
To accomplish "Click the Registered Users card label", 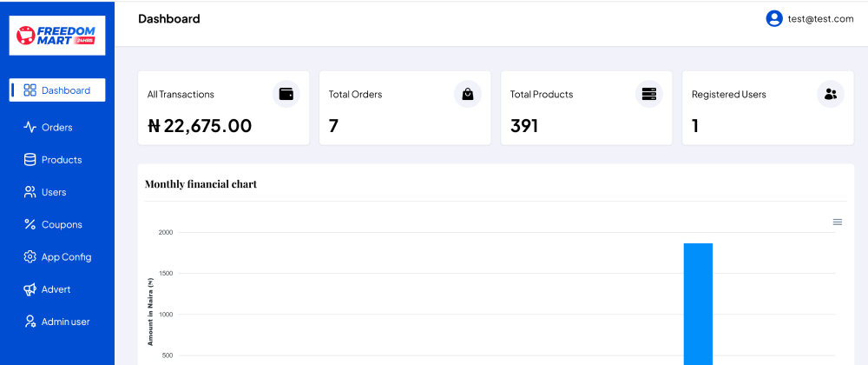I will [x=729, y=94].
